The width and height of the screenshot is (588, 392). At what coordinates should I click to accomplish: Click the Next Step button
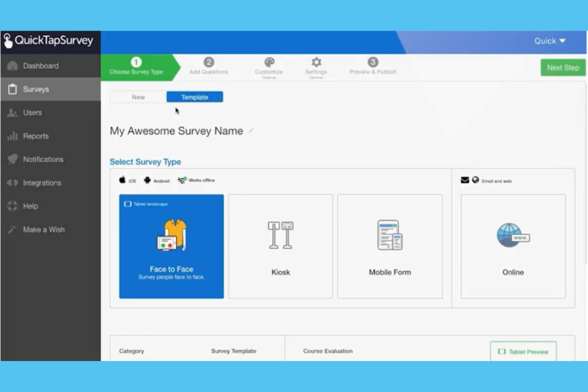tap(563, 68)
